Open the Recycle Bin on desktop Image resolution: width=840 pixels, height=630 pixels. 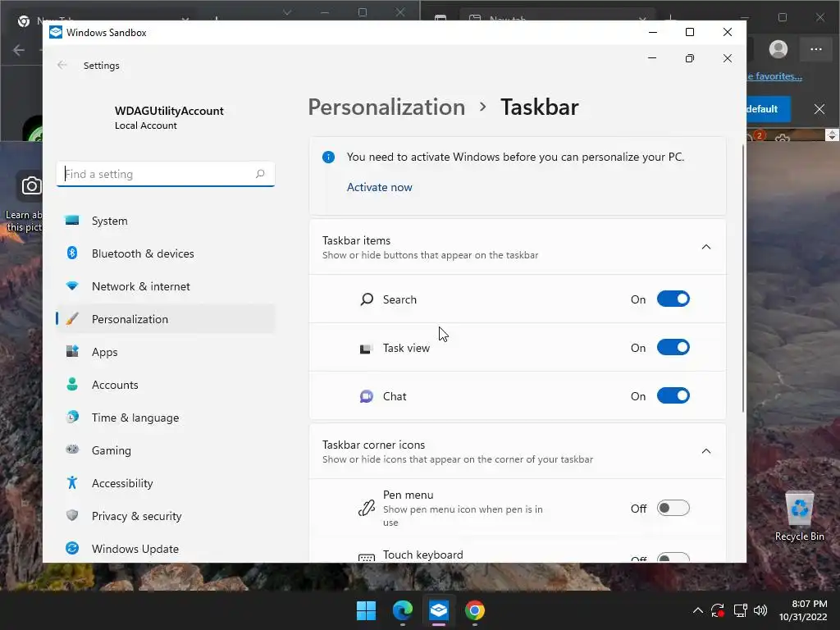pyautogui.click(x=799, y=517)
